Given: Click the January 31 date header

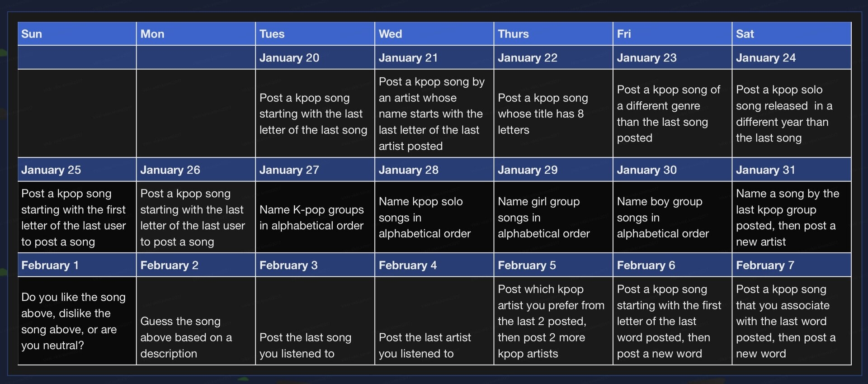Looking at the screenshot, I should tap(791, 170).
